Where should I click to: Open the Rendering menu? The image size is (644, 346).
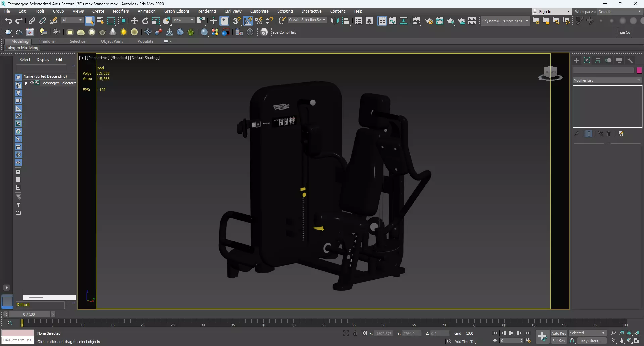click(x=207, y=11)
